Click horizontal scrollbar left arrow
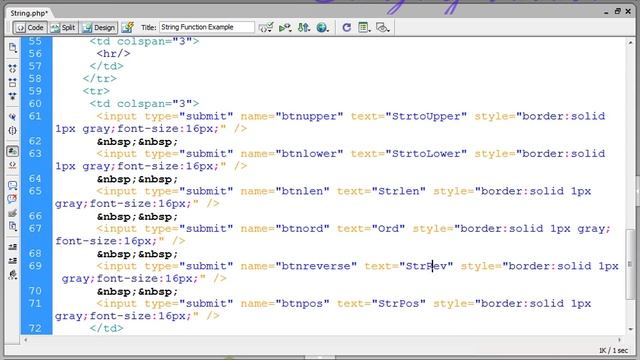This screenshot has width=640, height=360. pos(26,340)
